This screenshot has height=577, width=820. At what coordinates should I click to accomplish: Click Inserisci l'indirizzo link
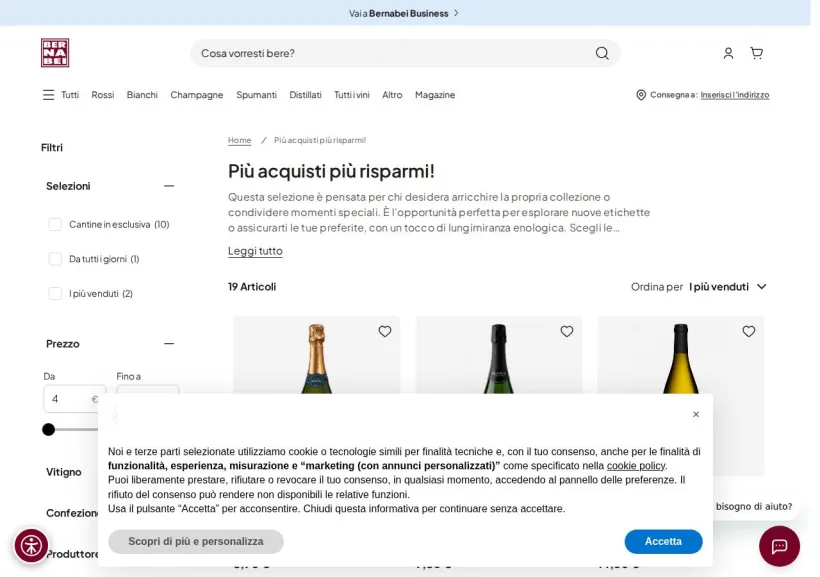[735, 95]
